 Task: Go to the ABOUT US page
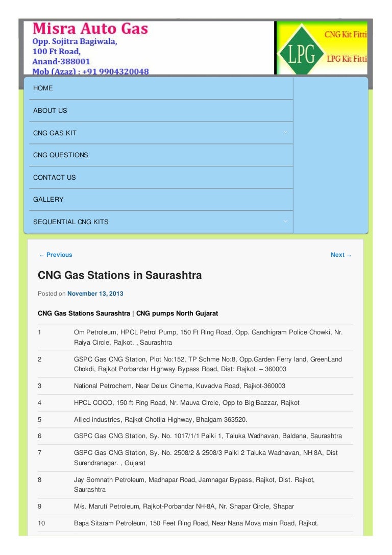tap(50, 111)
